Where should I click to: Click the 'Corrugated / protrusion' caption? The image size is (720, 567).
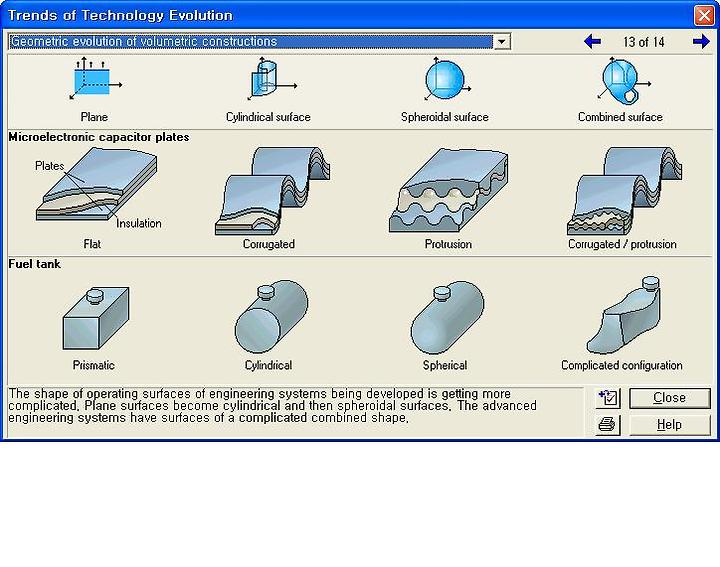[622, 244]
